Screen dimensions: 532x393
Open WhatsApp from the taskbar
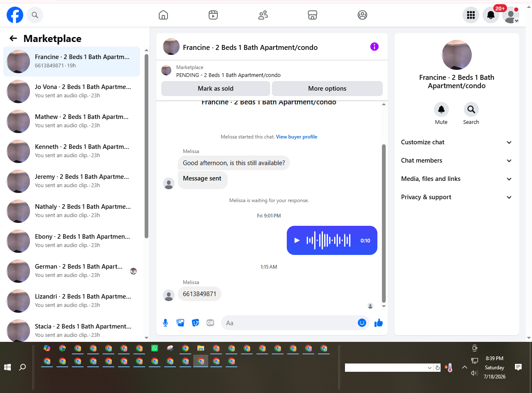(x=155, y=348)
